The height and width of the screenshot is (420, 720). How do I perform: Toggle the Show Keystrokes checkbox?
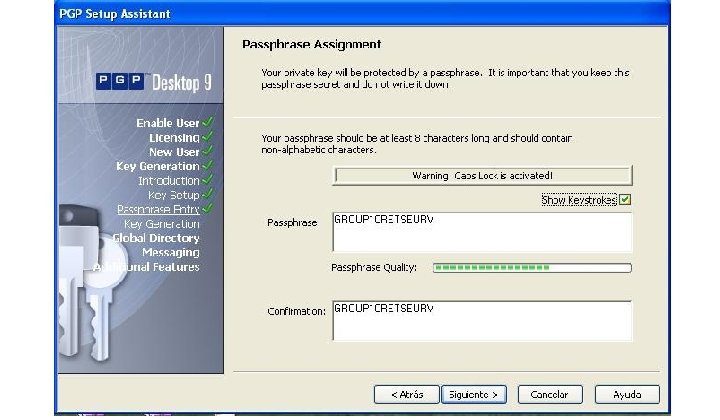point(624,200)
